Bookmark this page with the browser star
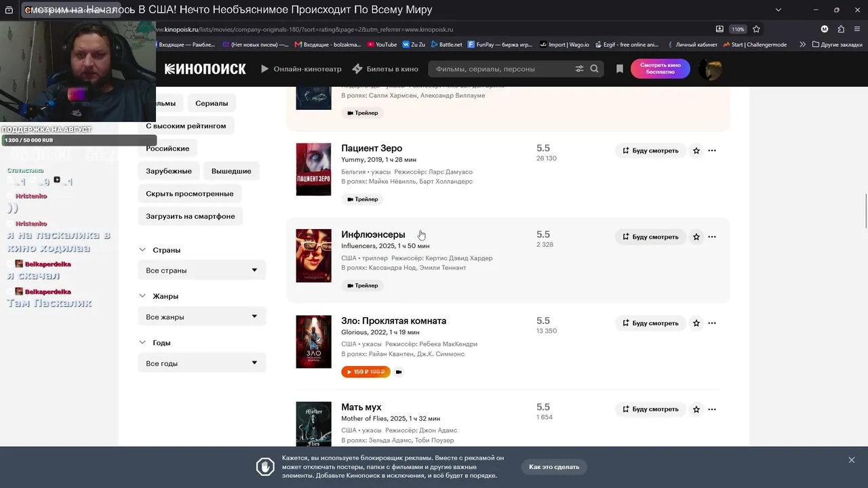868x488 pixels. pyautogui.click(x=756, y=29)
